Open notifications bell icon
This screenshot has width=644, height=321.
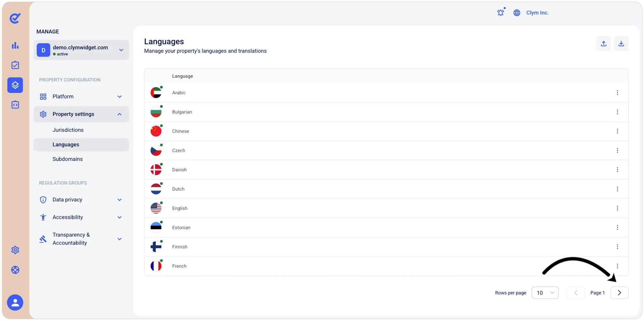point(501,13)
